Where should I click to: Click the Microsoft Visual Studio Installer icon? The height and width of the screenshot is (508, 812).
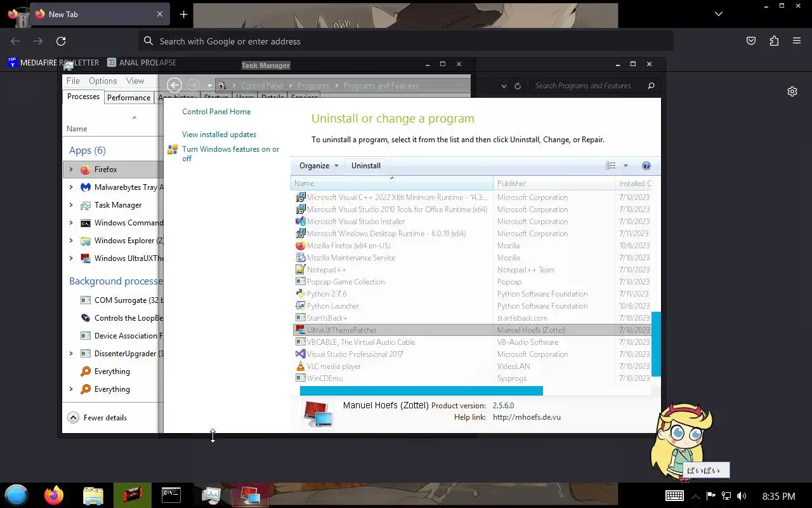click(301, 222)
